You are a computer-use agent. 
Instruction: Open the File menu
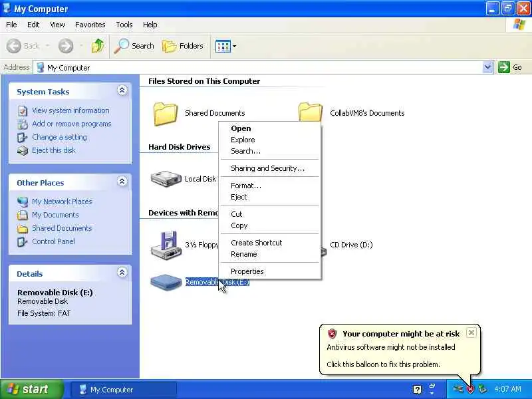[11, 25]
